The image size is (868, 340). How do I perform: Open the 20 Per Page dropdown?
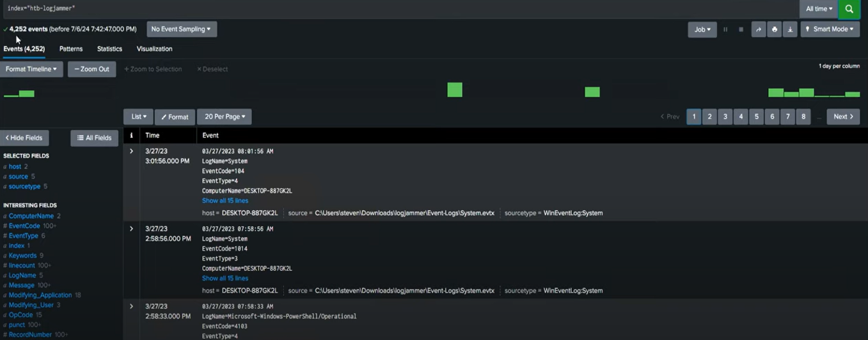tap(225, 117)
